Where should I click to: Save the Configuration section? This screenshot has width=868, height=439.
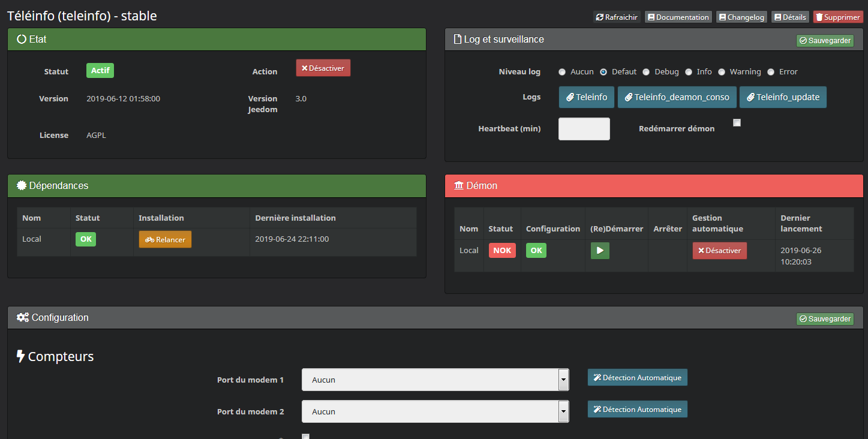click(x=825, y=318)
